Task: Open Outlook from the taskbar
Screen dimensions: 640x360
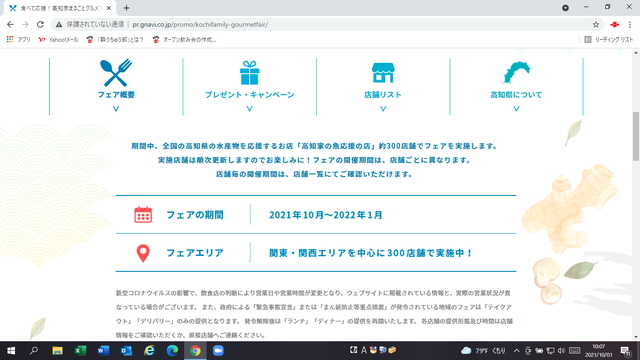Action: [x=126, y=351]
